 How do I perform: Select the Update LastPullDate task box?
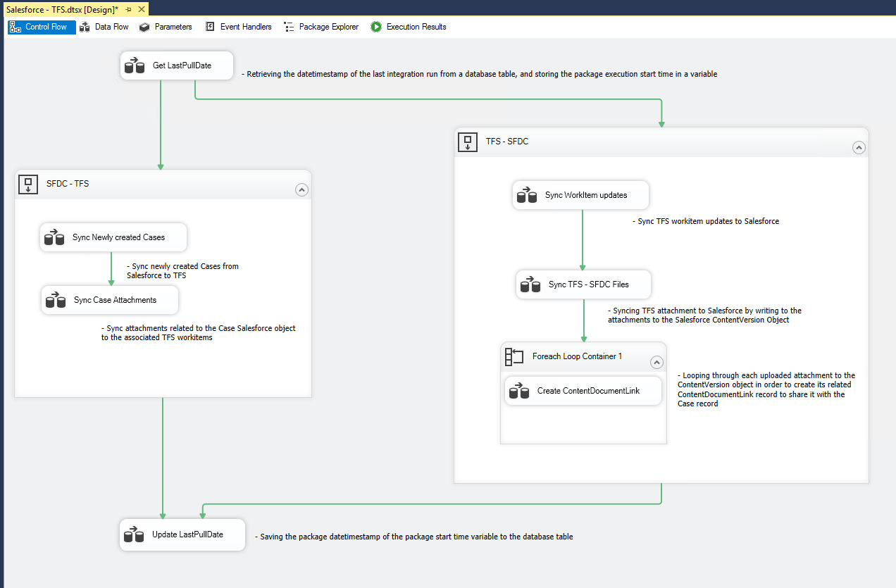click(182, 534)
